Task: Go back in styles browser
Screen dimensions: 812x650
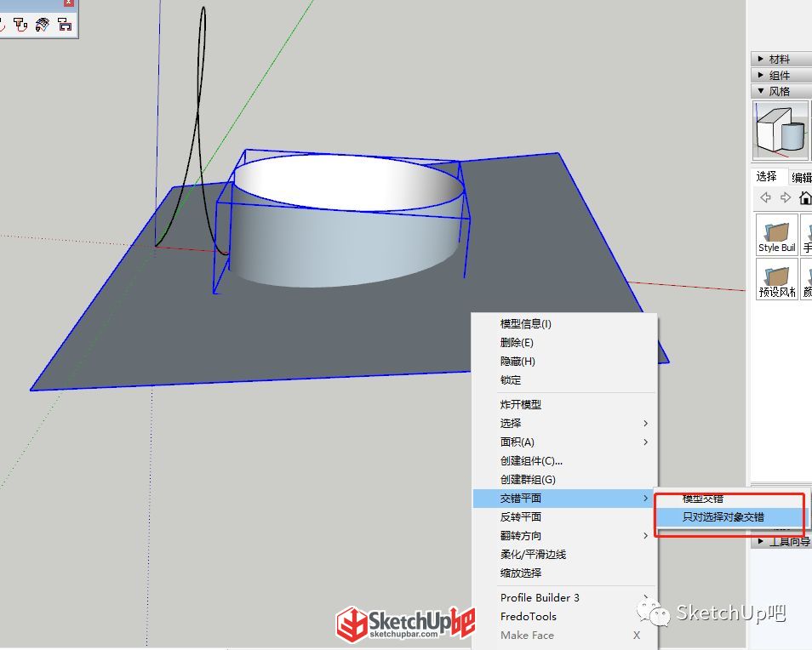Action: click(765, 197)
